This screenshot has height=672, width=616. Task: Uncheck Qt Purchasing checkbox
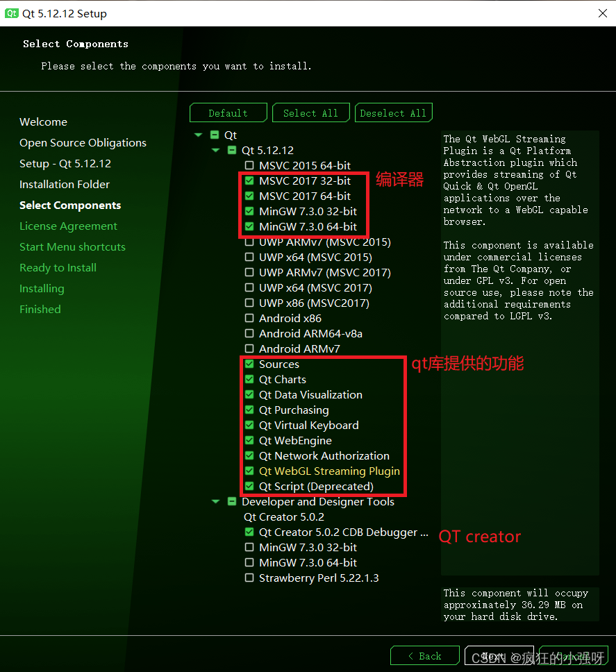point(249,410)
